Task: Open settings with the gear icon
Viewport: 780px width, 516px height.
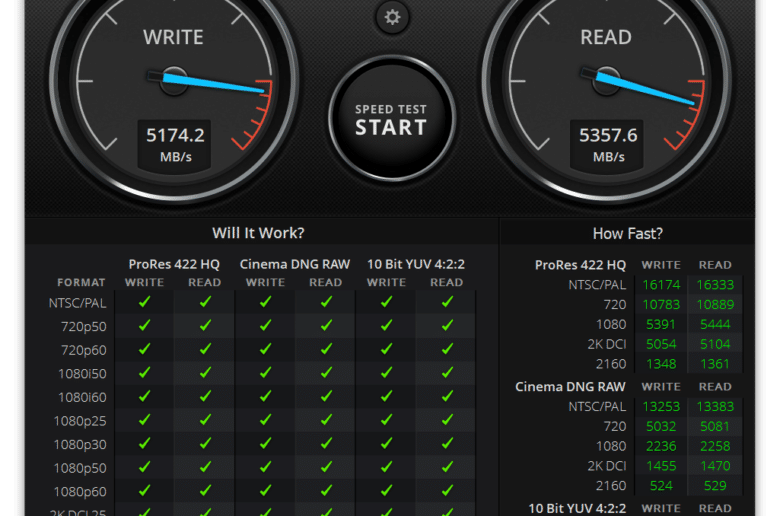Action: (x=392, y=17)
